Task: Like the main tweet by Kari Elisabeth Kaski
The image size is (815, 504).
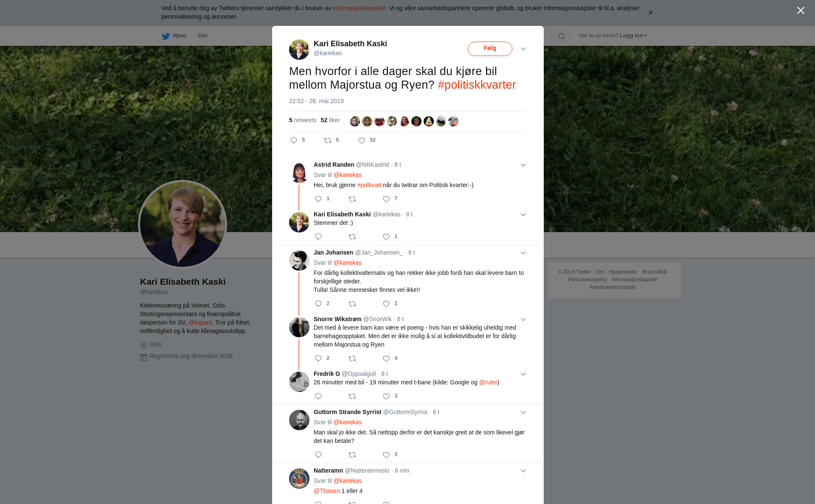Action: pos(362,140)
